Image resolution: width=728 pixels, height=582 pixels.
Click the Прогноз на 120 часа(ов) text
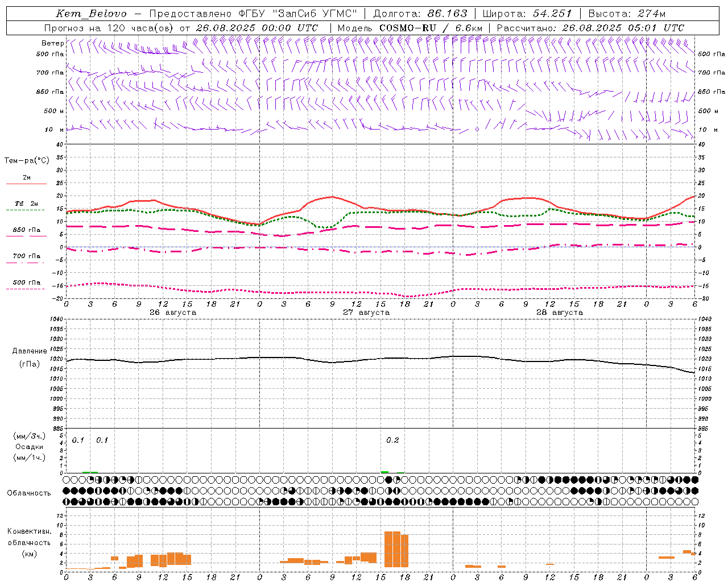pyautogui.click(x=110, y=27)
